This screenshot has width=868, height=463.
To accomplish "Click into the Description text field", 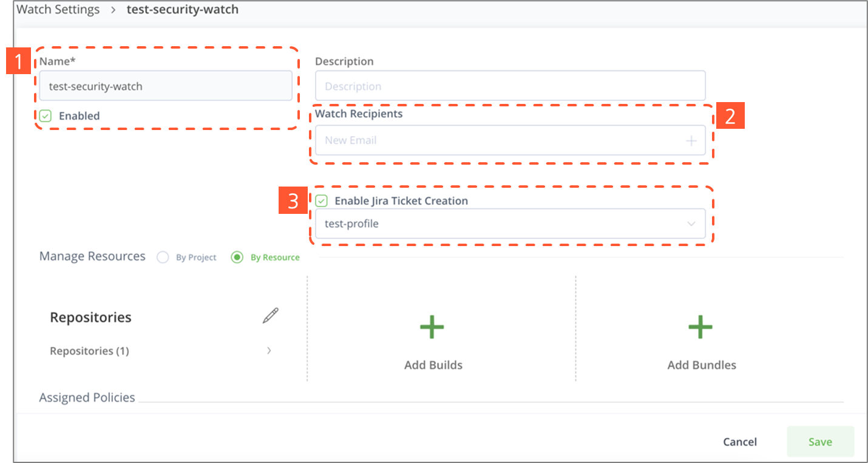I will (510, 86).
